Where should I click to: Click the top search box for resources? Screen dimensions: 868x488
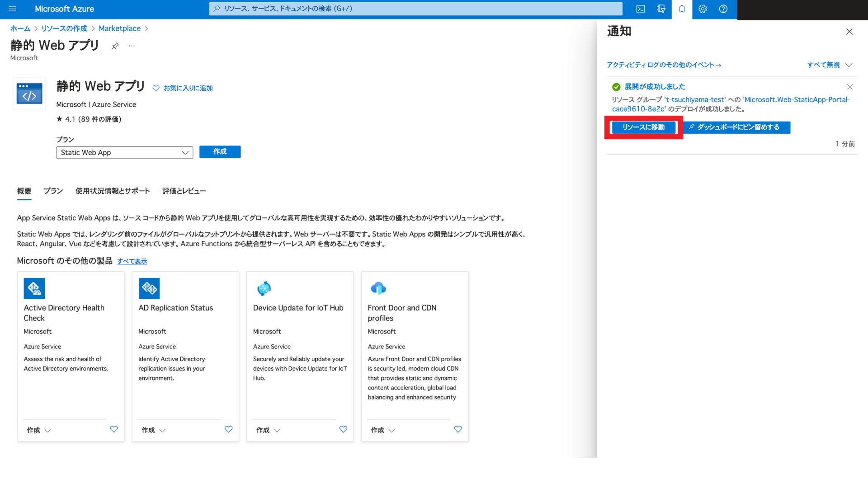coord(416,9)
